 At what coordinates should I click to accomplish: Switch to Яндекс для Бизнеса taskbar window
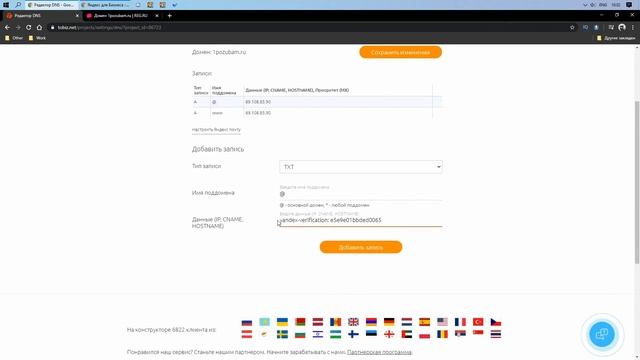pyautogui.click(x=105, y=5)
